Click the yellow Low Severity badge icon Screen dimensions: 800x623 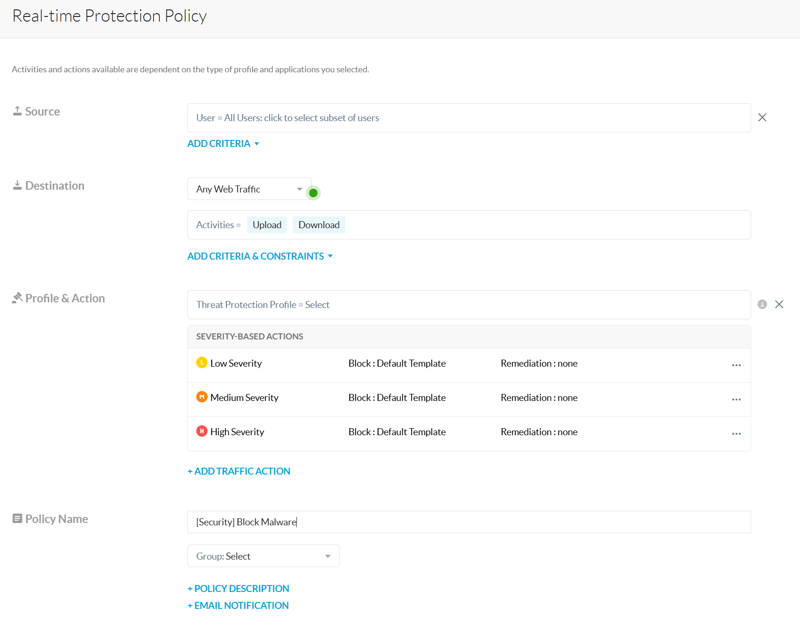coord(202,363)
